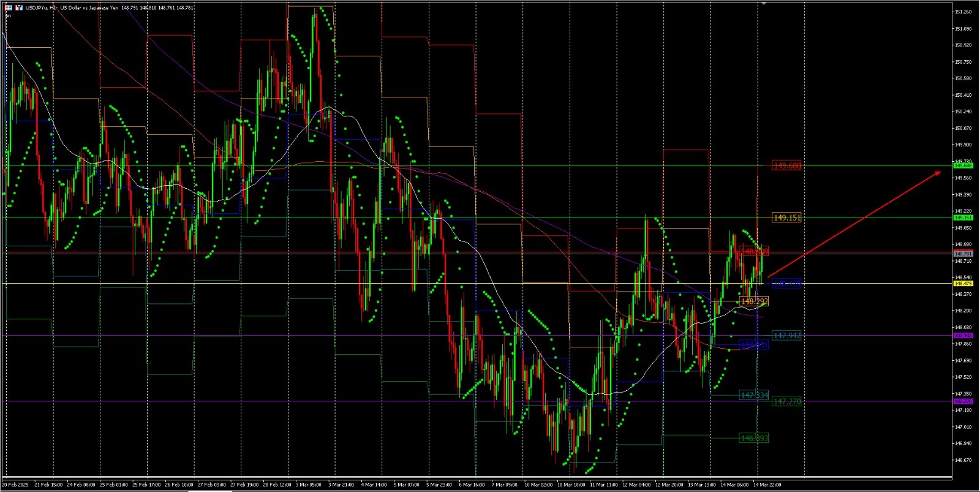Screen dimensions: 980x492
Task: Click the 14 Mar 22:00 time axis label
Action: (x=767, y=485)
